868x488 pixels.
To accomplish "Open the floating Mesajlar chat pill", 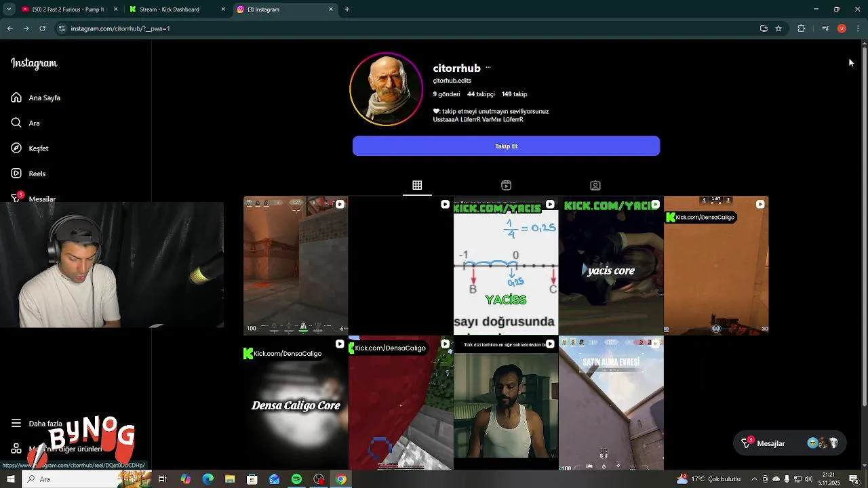I will click(790, 443).
